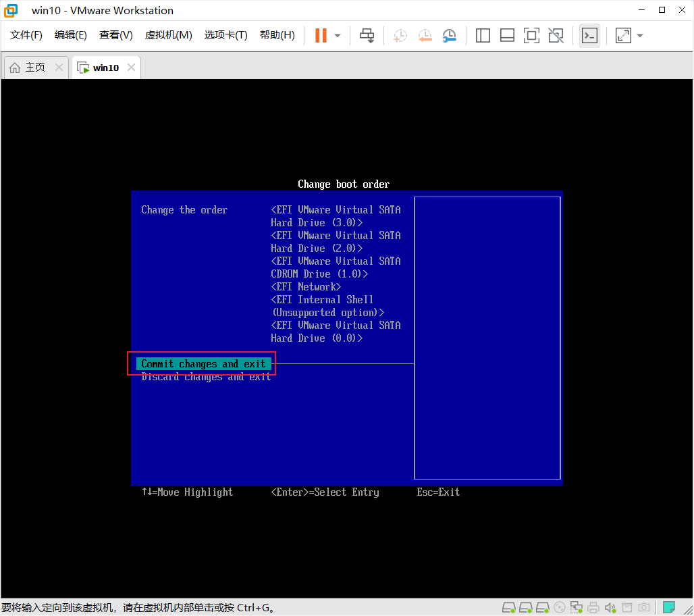The image size is (694, 616).
Task: Toggle the console view button
Action: 589,35
